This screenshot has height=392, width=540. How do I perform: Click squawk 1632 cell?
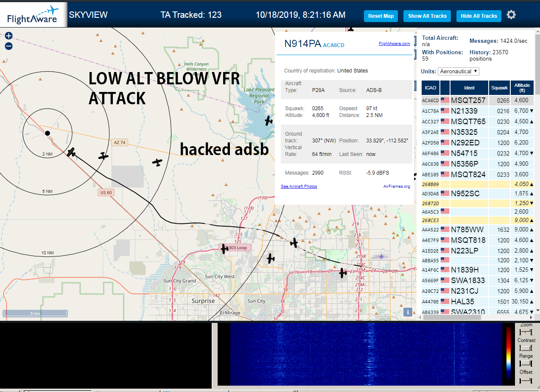[499, 230]
